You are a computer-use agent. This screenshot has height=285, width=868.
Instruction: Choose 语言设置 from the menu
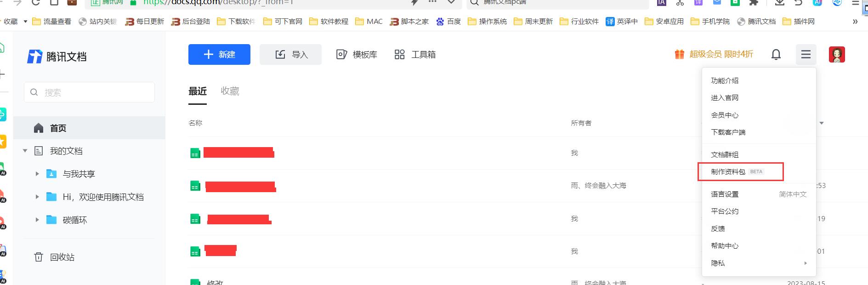pyautogui.click(x=725, y=194)
